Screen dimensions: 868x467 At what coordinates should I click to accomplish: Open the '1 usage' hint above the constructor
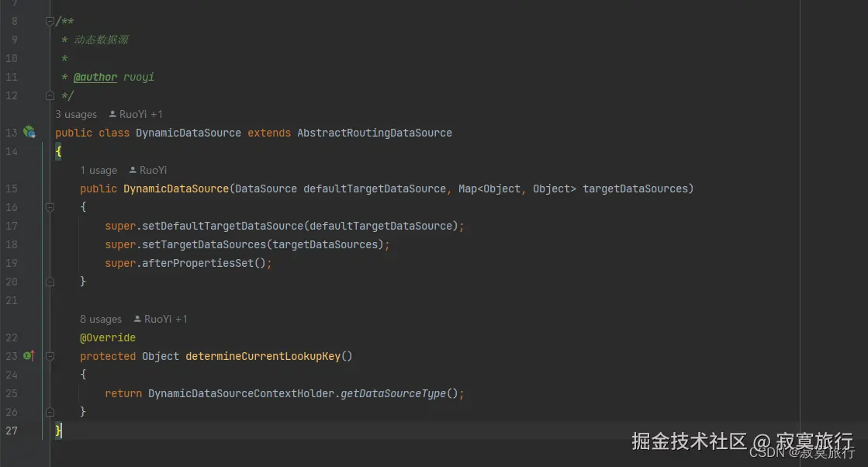point(99,170)
